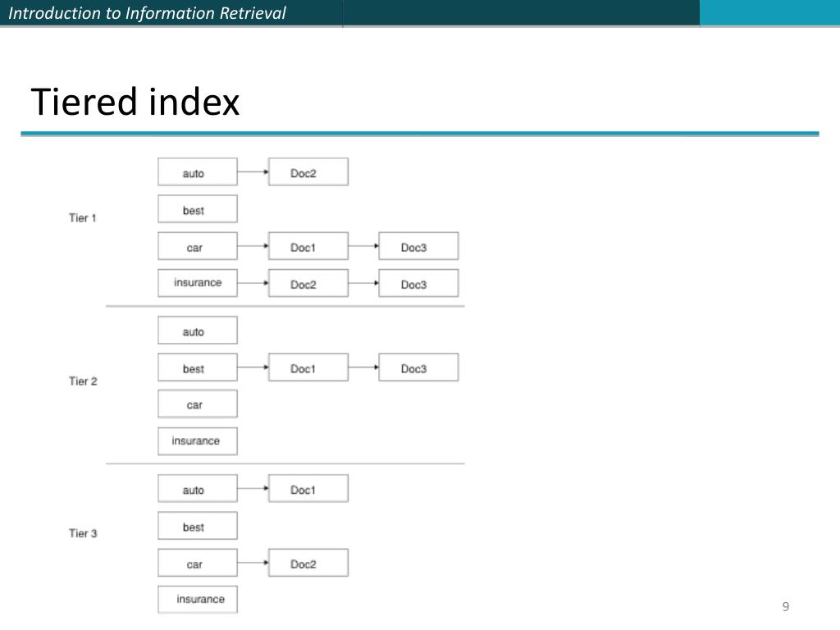Click Doc2 posting for auto in Tier 1
Viewport: 840px width, 630px height.
click(308, 172)
